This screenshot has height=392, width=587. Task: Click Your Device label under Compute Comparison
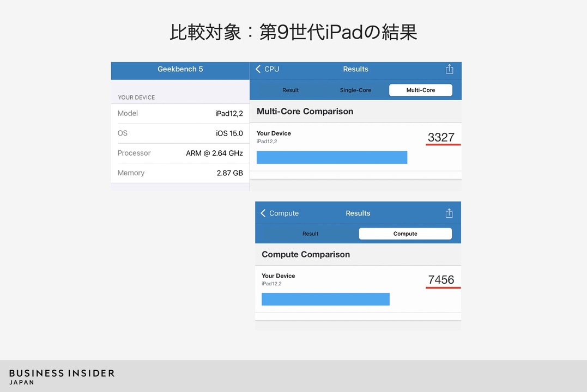click(x=278, y=275)
